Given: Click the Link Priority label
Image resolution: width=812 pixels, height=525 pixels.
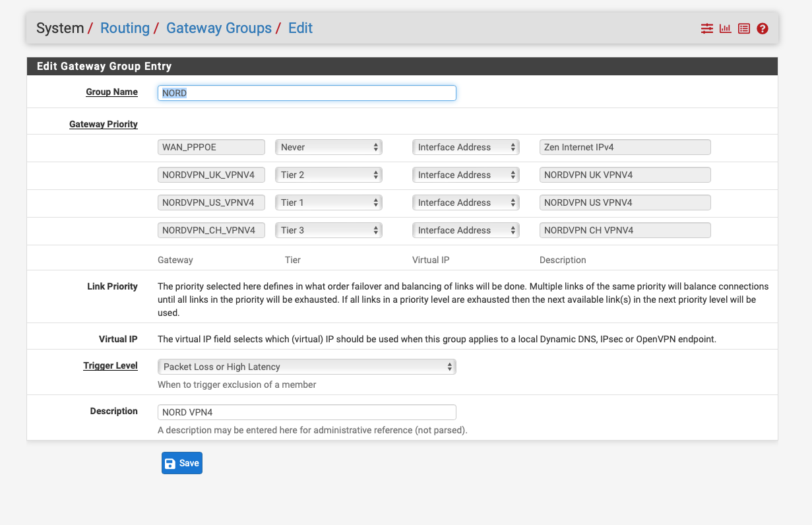Looking at the screenshot, I should click(x=112, y=286).
